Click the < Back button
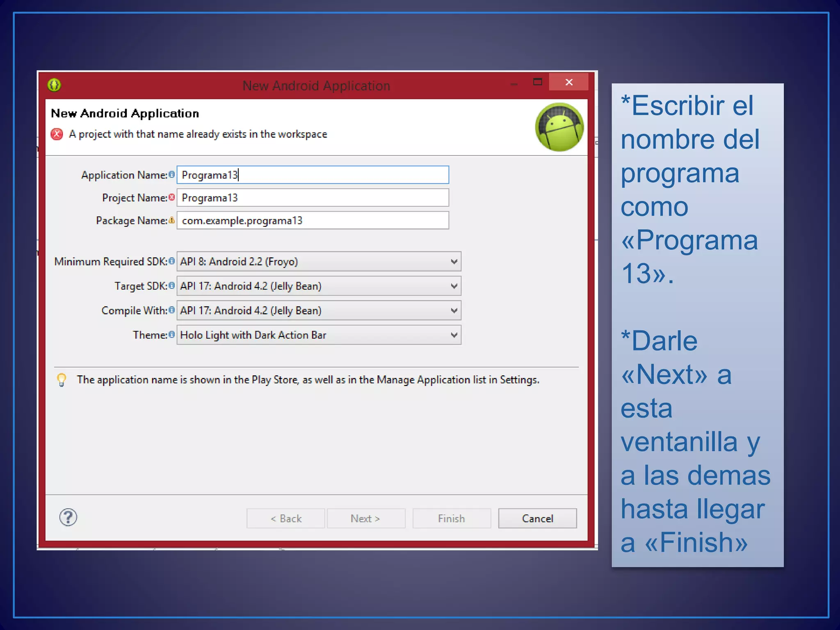 (286, 518)
